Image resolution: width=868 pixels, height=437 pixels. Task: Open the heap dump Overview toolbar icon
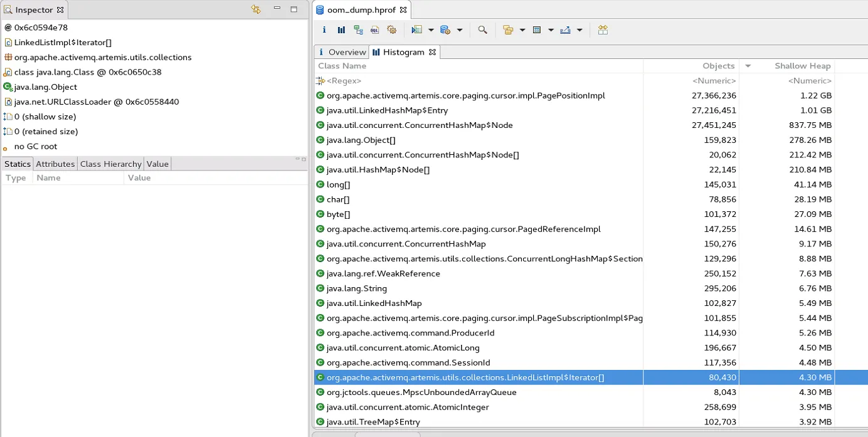click(x=324, y=29)
